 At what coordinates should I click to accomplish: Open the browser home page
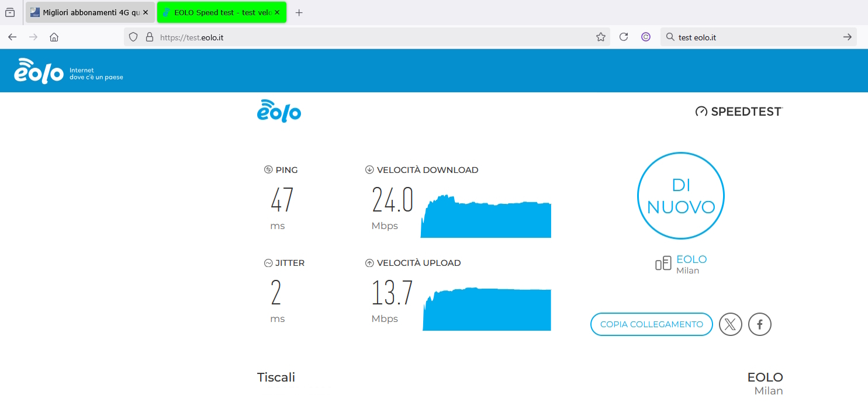54,37
